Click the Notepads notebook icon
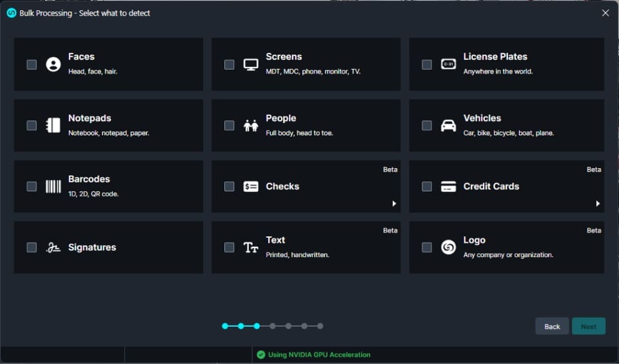 coord(54,126)
